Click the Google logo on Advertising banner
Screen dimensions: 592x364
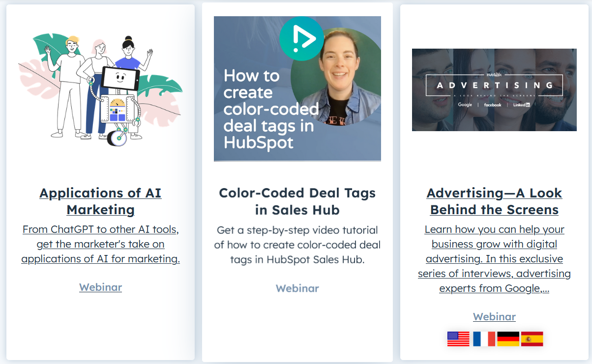tap(465, 105)
